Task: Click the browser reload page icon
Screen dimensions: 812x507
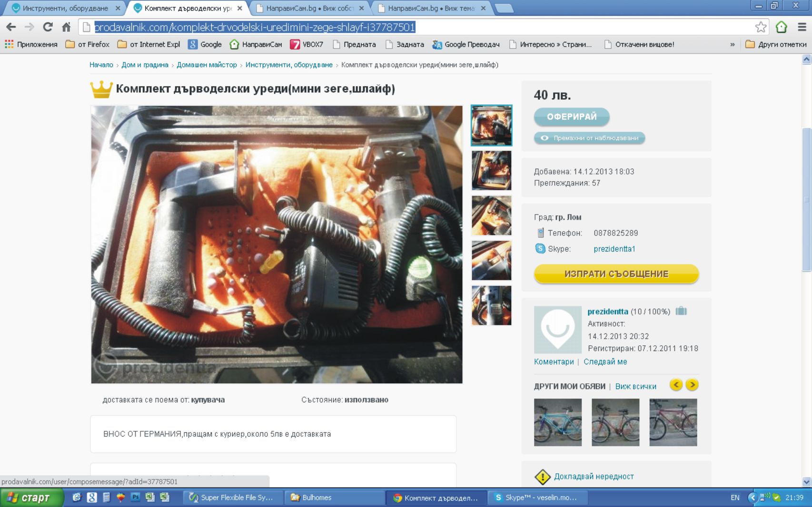Action: [x=48, y=27]
